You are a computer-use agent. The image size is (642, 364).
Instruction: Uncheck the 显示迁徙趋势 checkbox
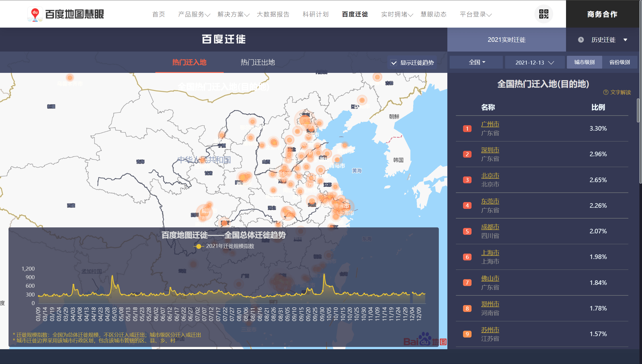394,63
